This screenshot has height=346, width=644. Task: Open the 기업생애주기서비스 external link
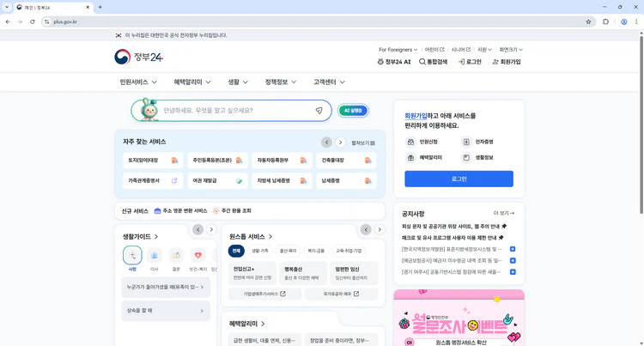(264, 294)
